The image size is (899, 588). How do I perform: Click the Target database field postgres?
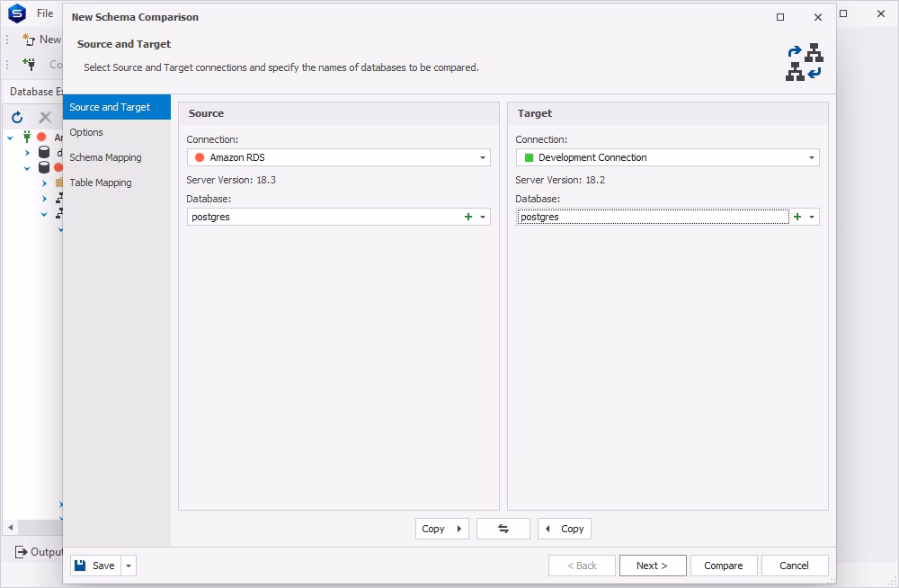[653, 217]
